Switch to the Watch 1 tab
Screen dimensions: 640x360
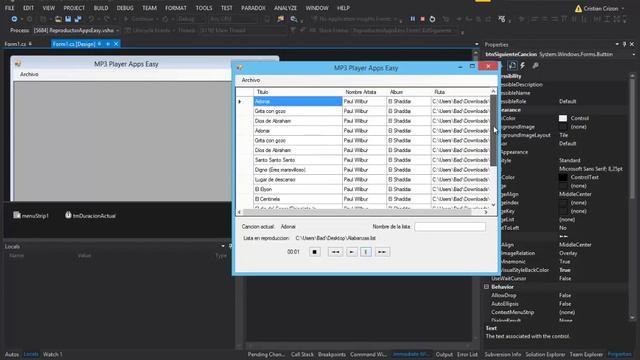[53, 354]
